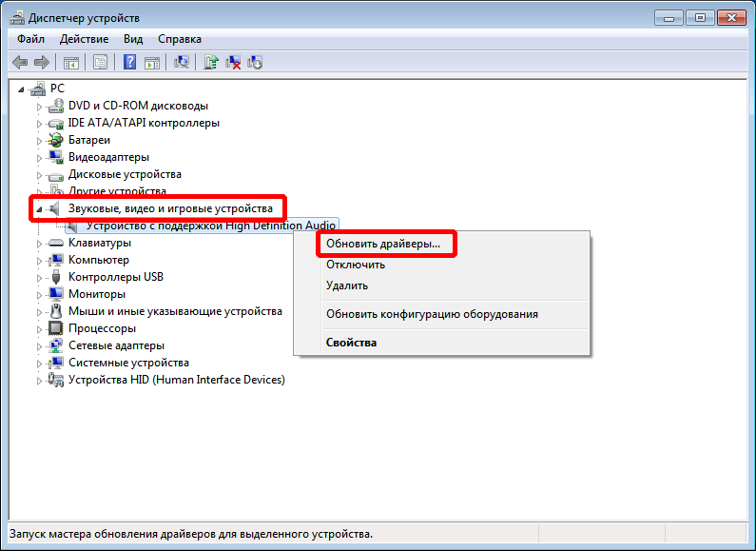The width and height of the screenshot is (756, 551).
Task: Select the Мыши и иные указывающие устройства label
Action: click(x=175, y=311)
